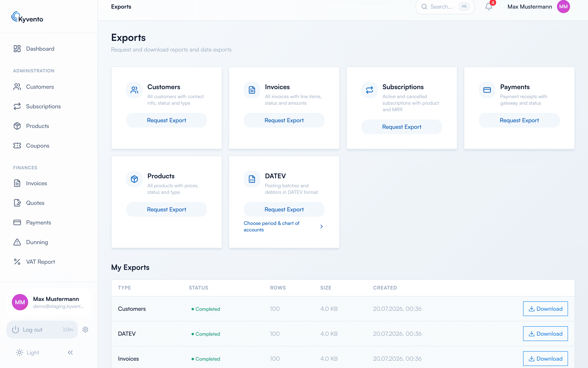Toggle Light theme mode
The width and height of the screenshot is (588, 368).
tap(27, 352)
